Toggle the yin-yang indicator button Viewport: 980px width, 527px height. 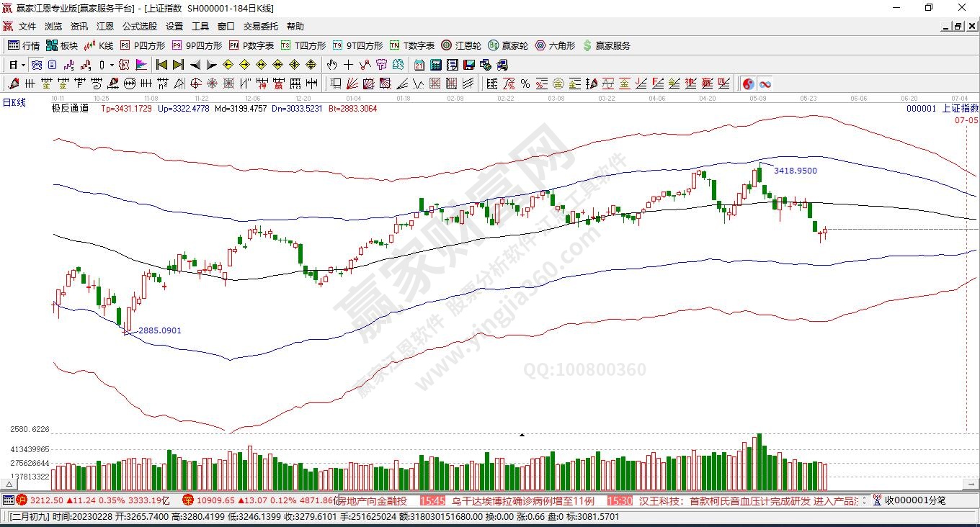(x=749, y=84)
